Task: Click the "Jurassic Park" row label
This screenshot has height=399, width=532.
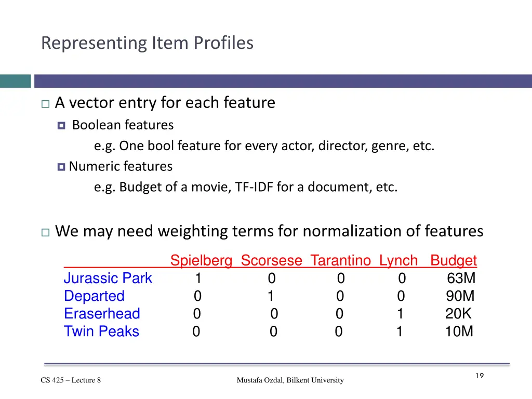Action: (x=108, y=278)
